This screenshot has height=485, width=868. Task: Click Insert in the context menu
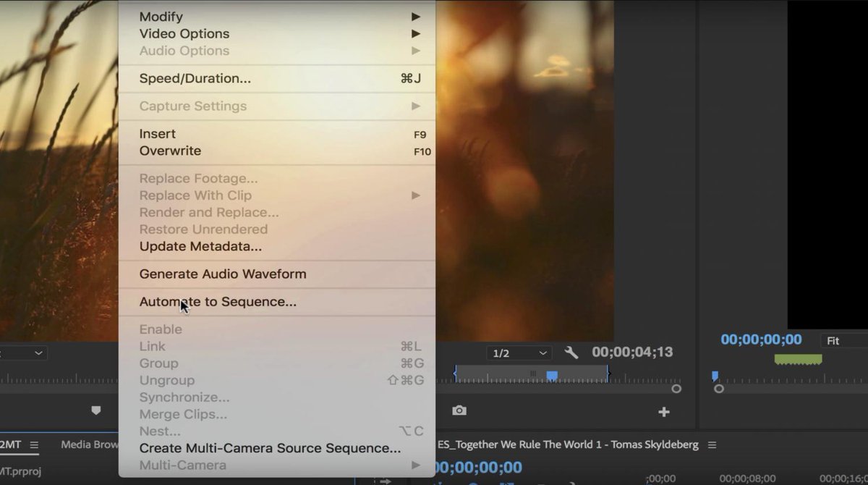point(158,133)
